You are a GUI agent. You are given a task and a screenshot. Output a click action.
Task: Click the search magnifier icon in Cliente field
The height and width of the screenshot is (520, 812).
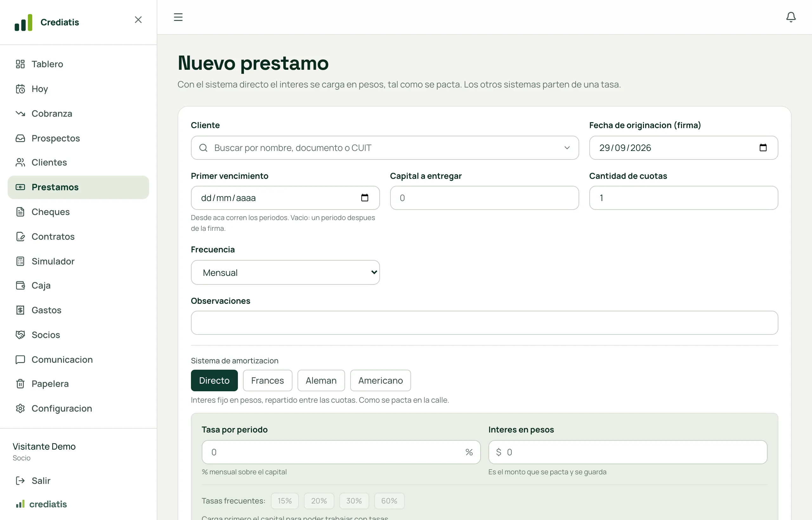coord(203,147)
